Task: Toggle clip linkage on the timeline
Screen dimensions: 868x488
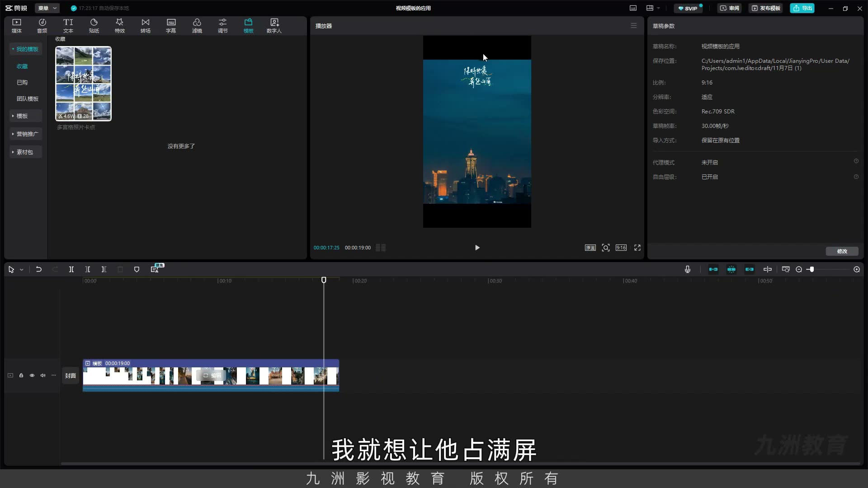Action: tap(750, 269)
